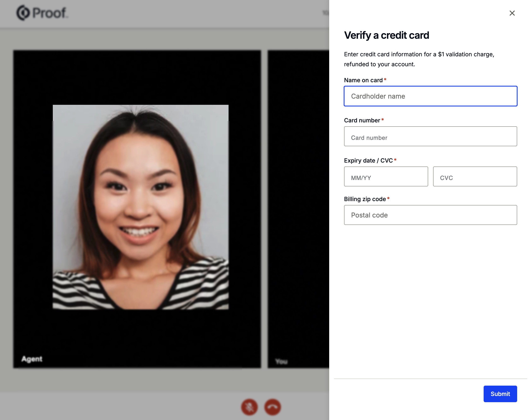Click the Proof logo
The width and height of the screenshot is (530, 420).
[42, 13]
